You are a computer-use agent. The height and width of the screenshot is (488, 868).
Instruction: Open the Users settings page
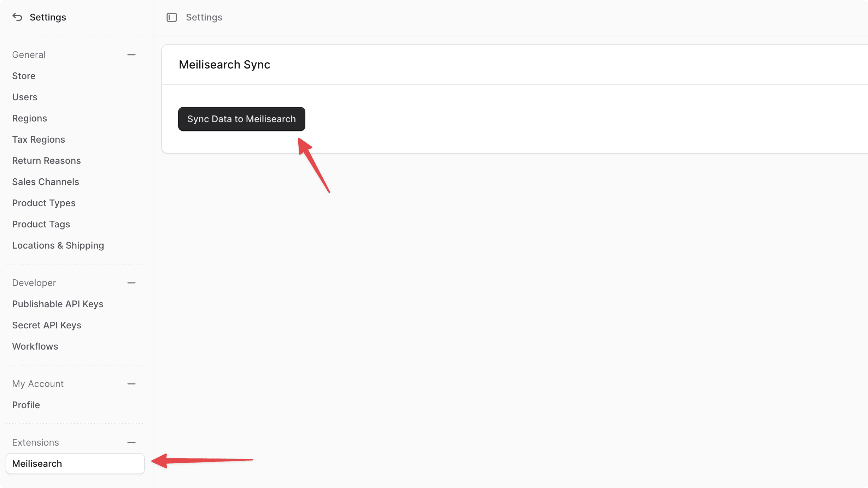coord(24,97)
